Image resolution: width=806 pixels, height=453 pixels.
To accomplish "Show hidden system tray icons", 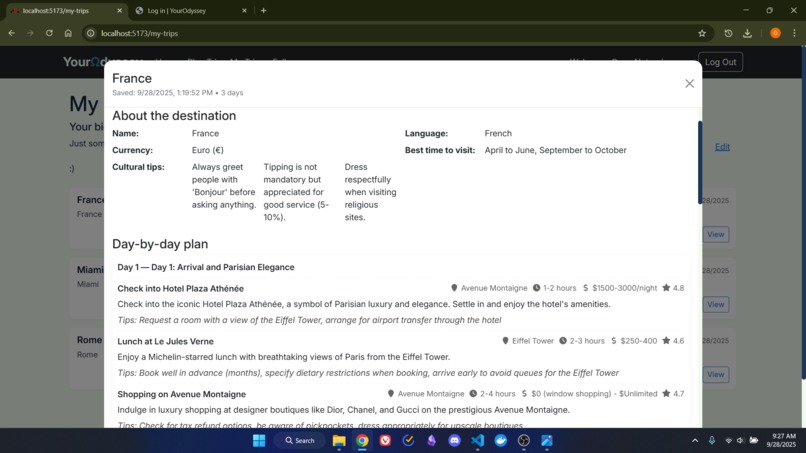I will coord(695,441).
